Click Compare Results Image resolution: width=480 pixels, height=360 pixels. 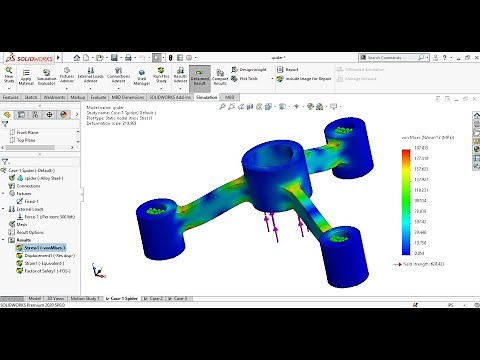(220, 77)
